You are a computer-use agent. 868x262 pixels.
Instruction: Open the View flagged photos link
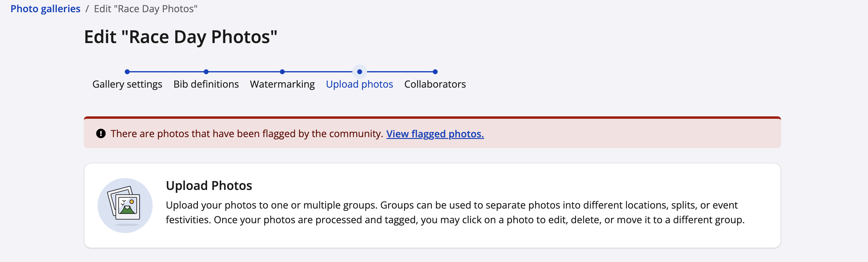[435, 134]
